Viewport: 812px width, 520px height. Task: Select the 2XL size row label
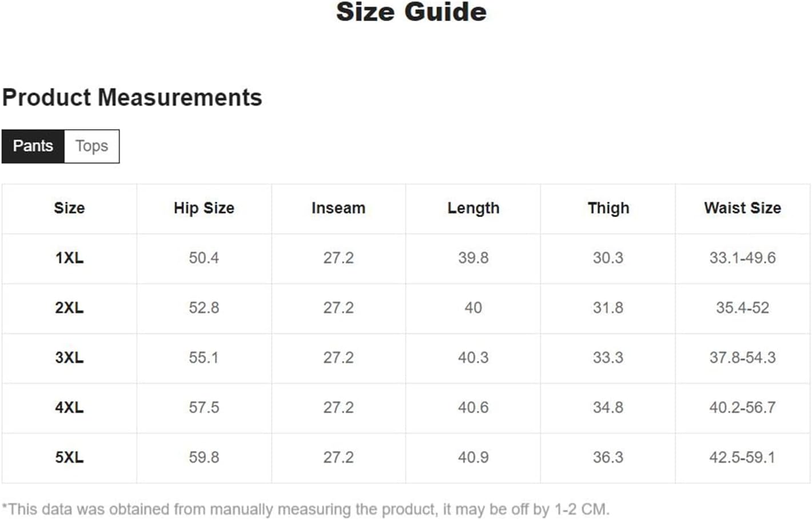(69, 308)
